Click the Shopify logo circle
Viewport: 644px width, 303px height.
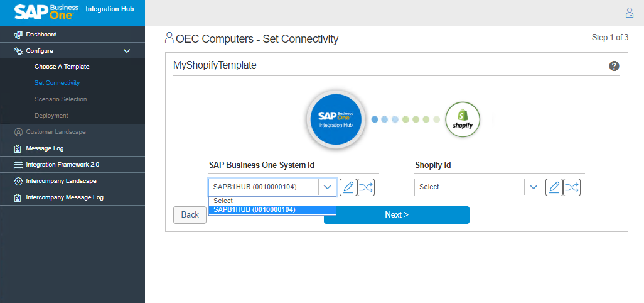(x=463, y=119)
